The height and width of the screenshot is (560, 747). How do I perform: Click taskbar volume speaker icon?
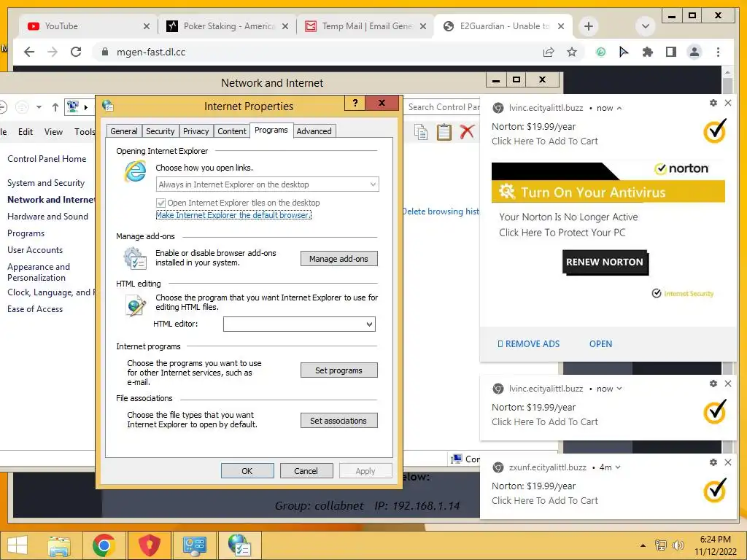pos(678,545)
